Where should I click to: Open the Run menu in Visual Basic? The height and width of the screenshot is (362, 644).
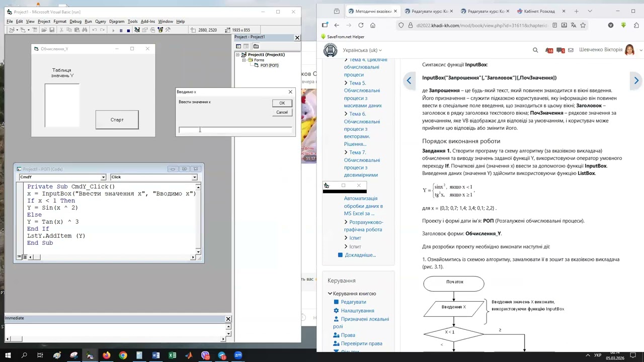88,22
